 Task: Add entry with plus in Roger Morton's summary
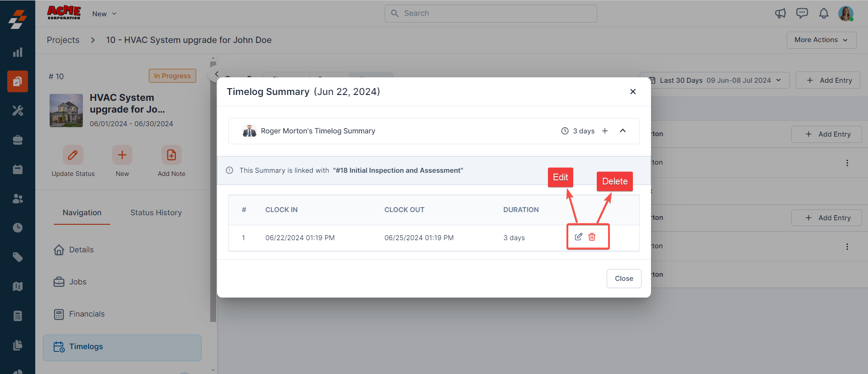tap(605, 131)
